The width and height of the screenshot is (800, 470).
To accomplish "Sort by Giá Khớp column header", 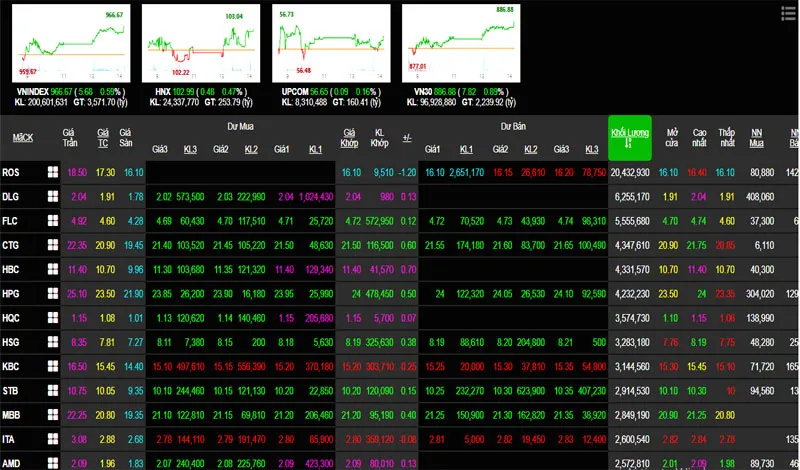I will pyautogui.click(x=349, y=138).
